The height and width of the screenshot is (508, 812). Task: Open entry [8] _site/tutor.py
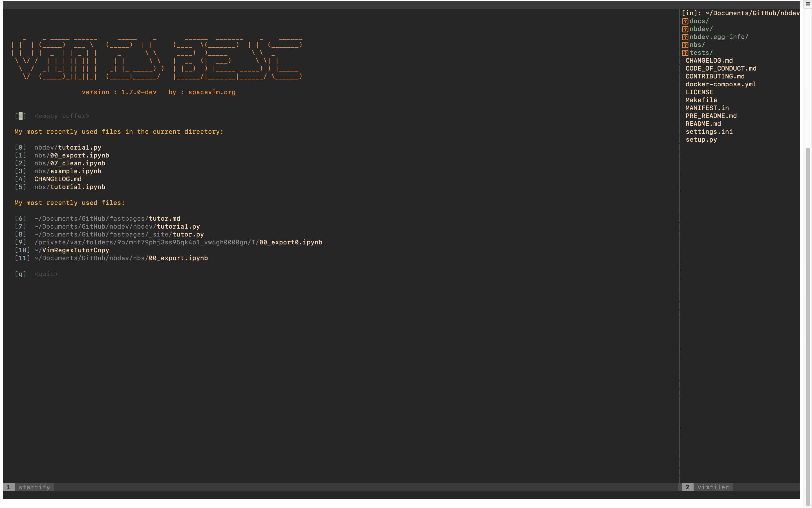pos(109,235)
